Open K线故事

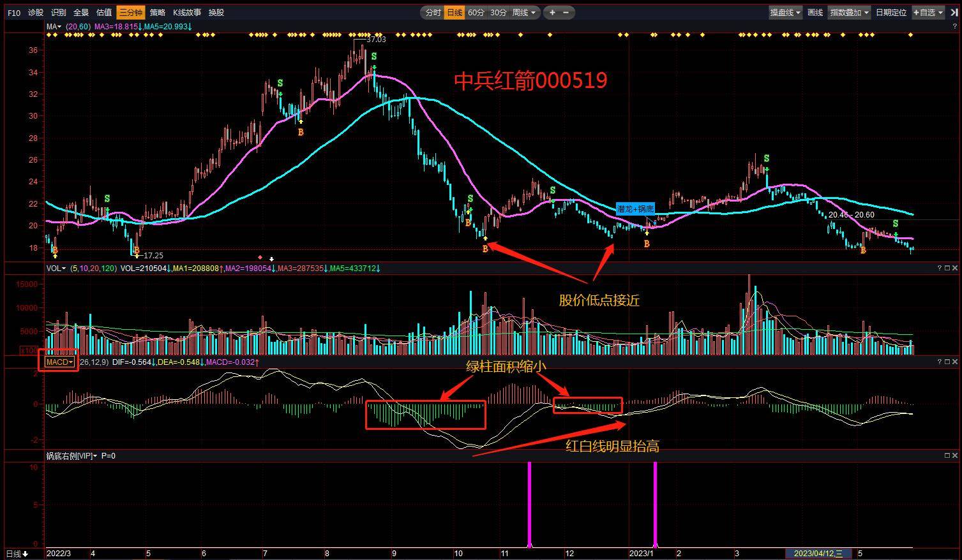187,12
